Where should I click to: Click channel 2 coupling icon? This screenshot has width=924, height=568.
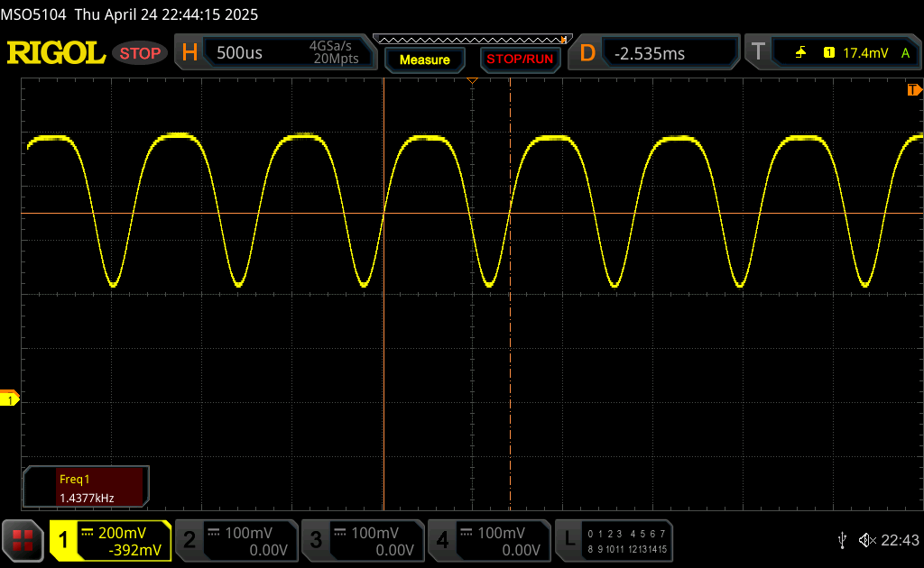(214, 533)
